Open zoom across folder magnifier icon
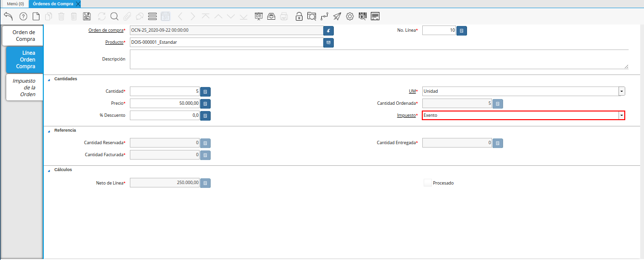 click(x=312, y=16)
